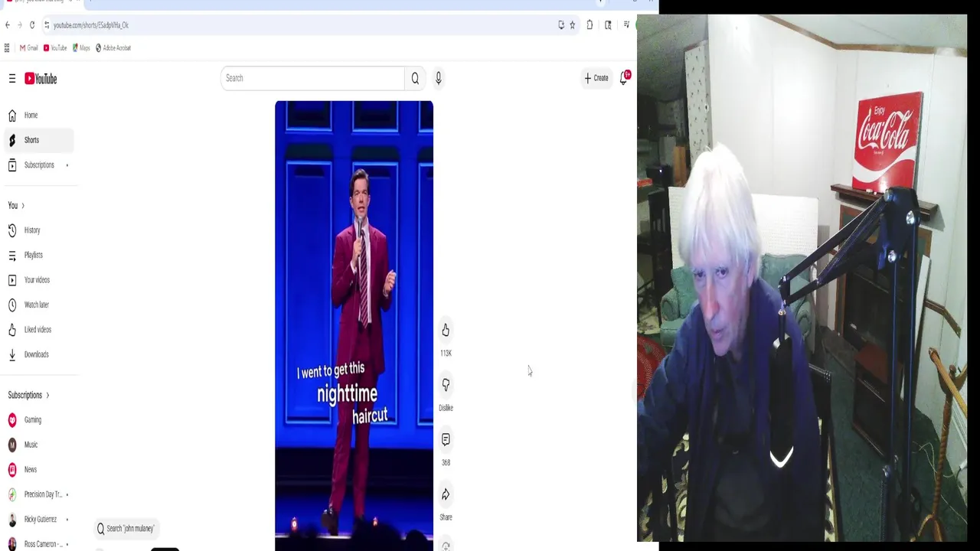Image resolution: width=980 pixels, height=551 pixels.
Task: Open Playlists in the sidebar
Action: 39,255
